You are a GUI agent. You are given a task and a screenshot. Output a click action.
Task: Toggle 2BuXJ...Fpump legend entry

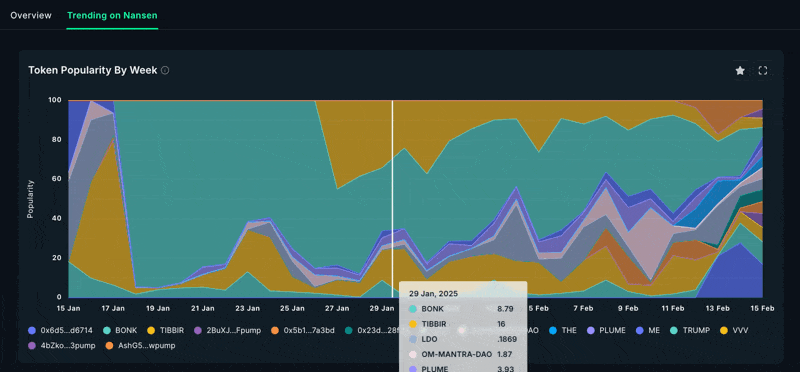pos(228,331)
